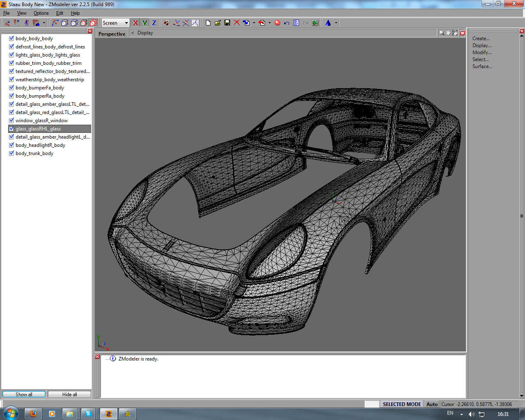This screenshot has height=420, width=525.
Task: Click the Hide all button
Action: pyautogui.click(x=69, y=394)
